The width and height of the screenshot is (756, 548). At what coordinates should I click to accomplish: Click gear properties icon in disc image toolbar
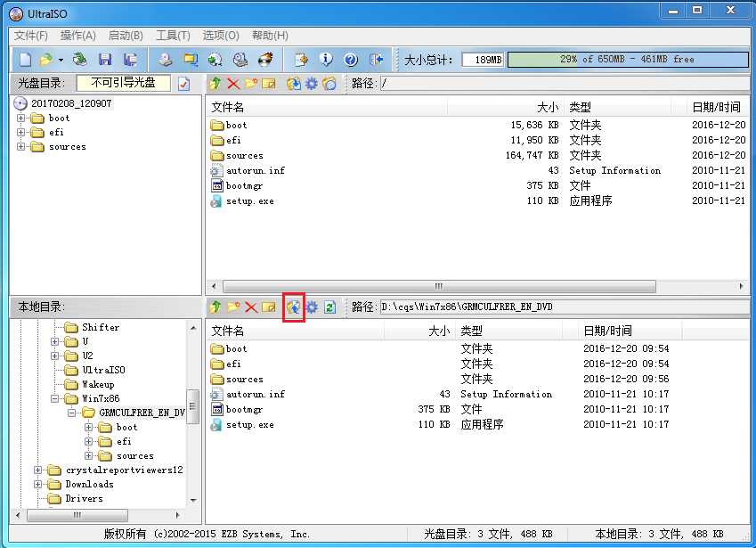click(x=312, y=84)
